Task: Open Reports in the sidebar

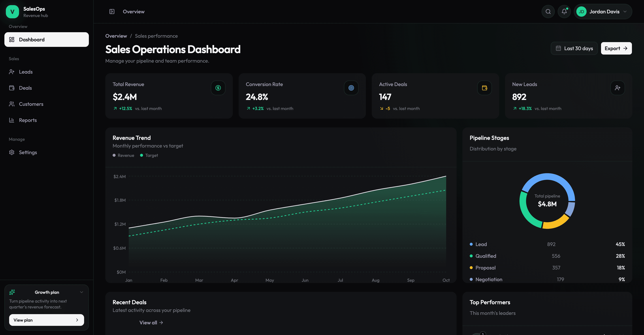Action: (46, 120)
